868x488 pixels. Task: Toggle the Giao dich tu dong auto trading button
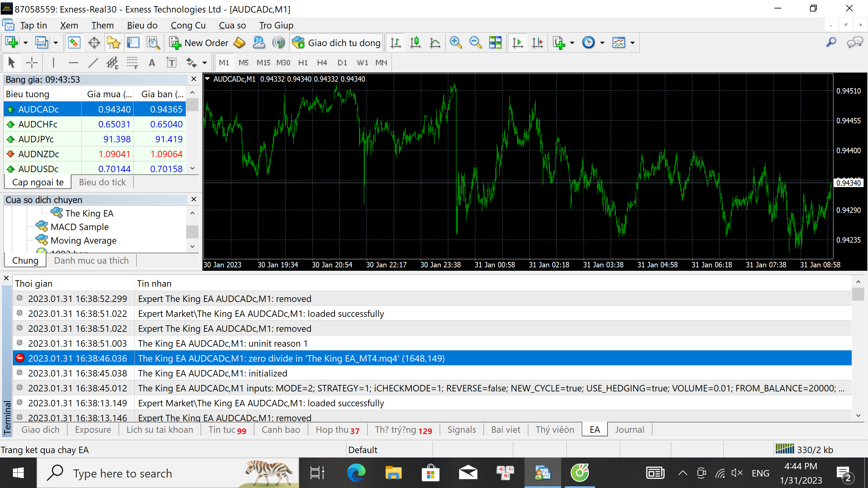337,43
